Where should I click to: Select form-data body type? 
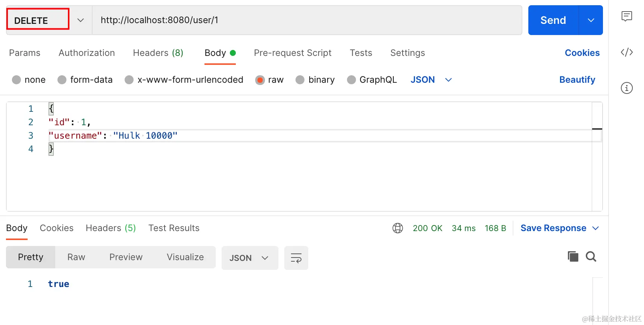tap(85, 80)
